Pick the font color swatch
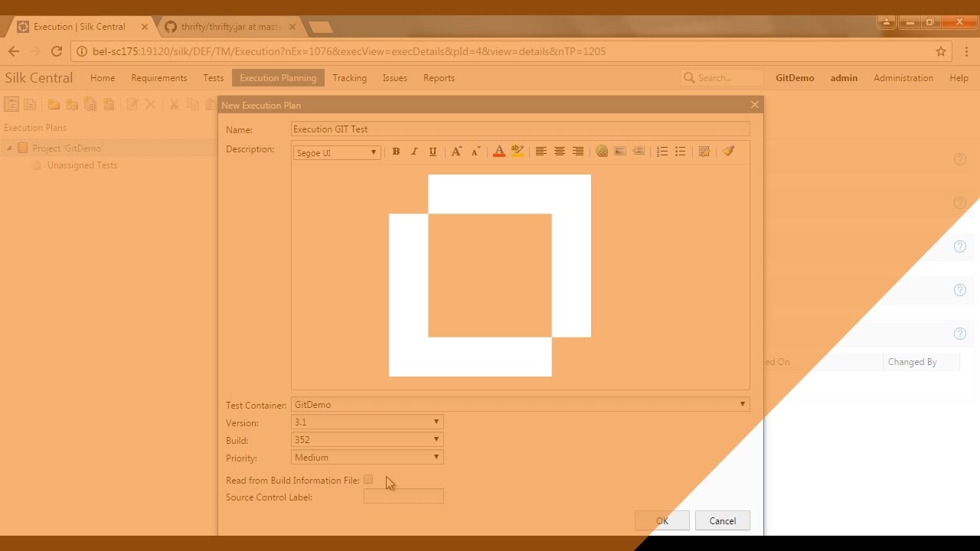Viewport: 980px width, 551px height. click(499, 152)
